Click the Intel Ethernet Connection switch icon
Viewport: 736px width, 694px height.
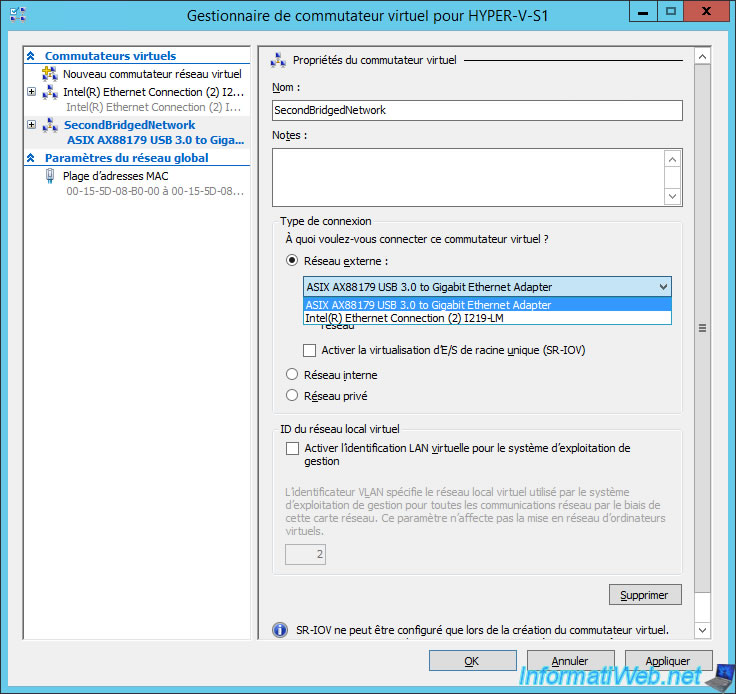[x=50, y=92]
